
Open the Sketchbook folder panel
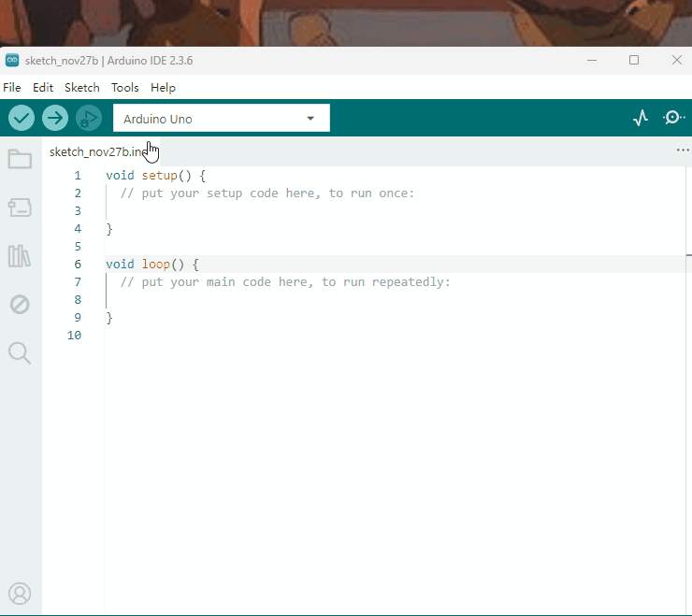20,159
